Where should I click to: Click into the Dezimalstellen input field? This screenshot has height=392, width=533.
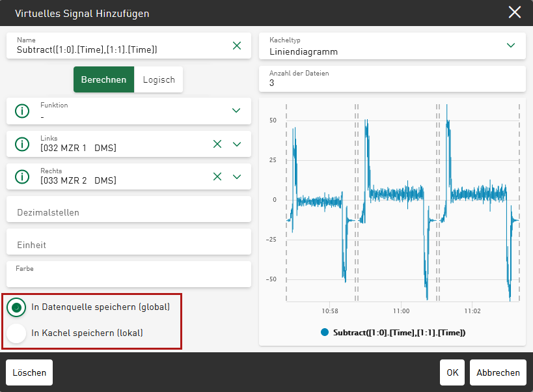pyautogui.click(x=128, y=212)
